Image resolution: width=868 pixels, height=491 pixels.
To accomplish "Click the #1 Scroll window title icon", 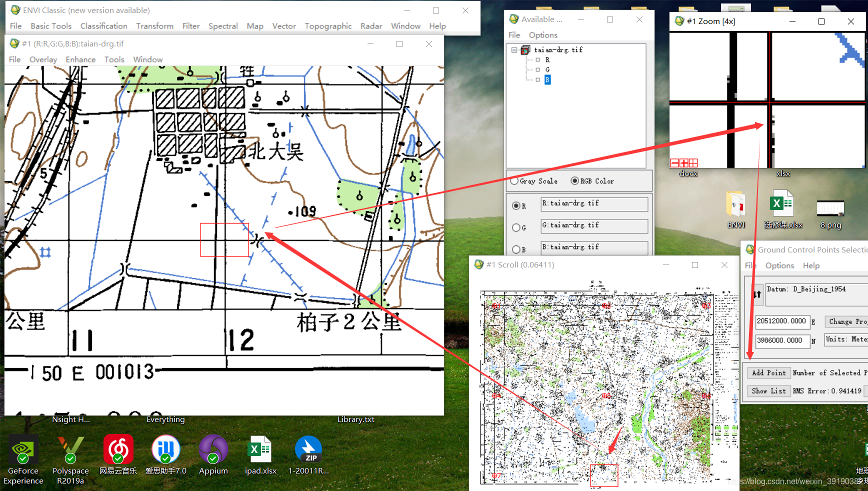I will [478, 264].
